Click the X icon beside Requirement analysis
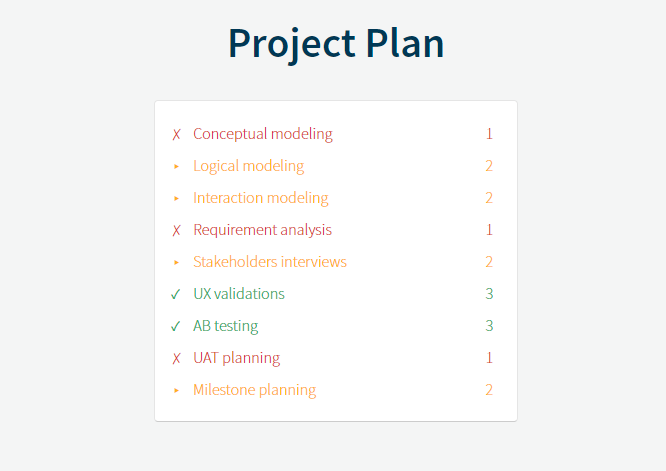The width and height of the screenshot is (666, 471). click(x=176, y=230)
